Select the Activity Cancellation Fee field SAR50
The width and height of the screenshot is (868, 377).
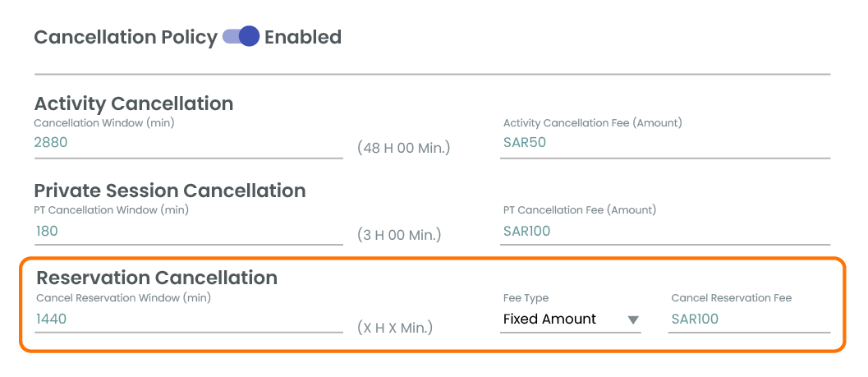click(664, 142)
